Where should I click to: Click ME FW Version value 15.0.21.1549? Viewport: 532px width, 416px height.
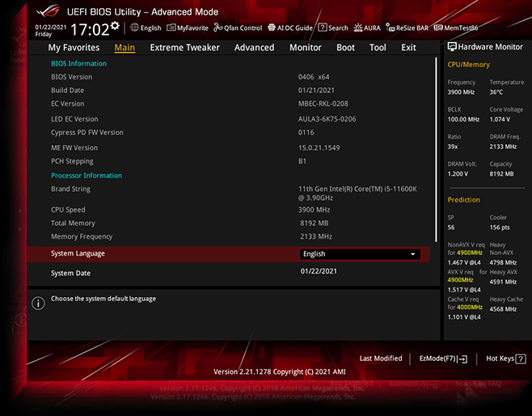(319, 148)
